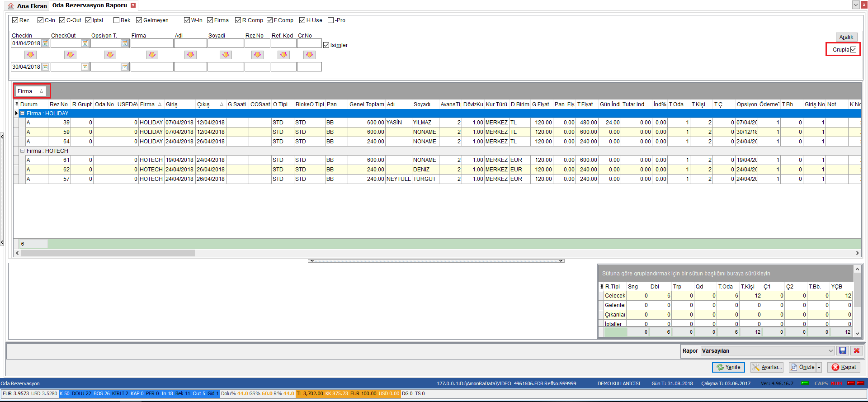The image size is (868, 402).
Task: Open calendar picker for start CheckIn date
Action: (x=45, y=43)
